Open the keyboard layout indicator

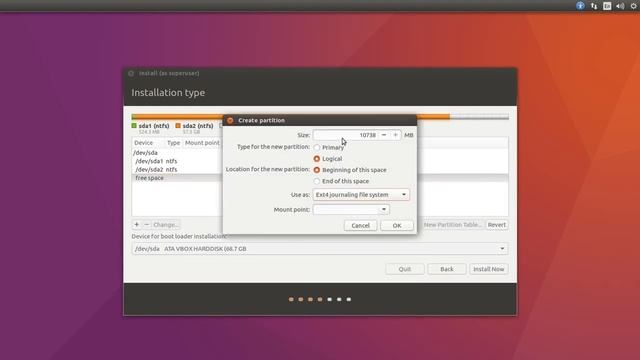pyautogui.click(x=607, y=6)
